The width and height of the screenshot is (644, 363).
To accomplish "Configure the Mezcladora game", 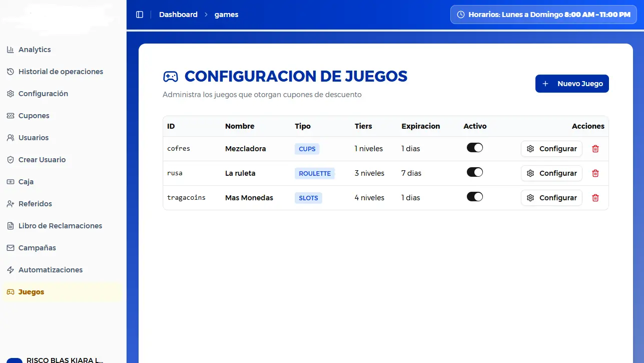I will pyautogui.click(x=551, y=149).
